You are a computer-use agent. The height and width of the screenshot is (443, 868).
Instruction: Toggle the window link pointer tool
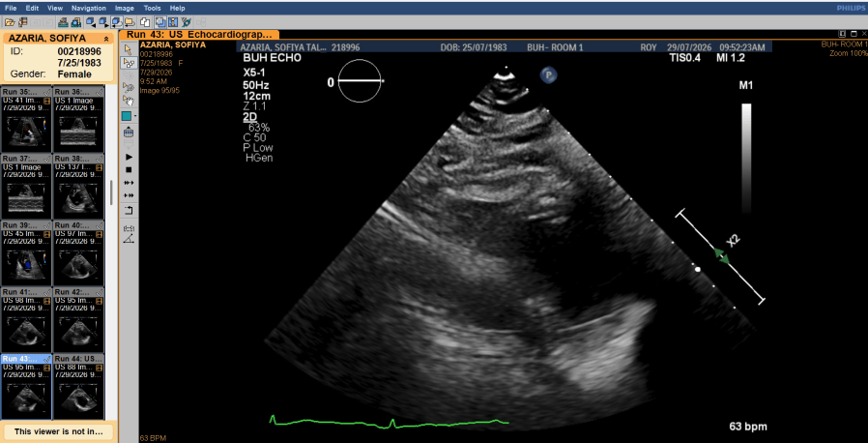click(x=129, y=63)
